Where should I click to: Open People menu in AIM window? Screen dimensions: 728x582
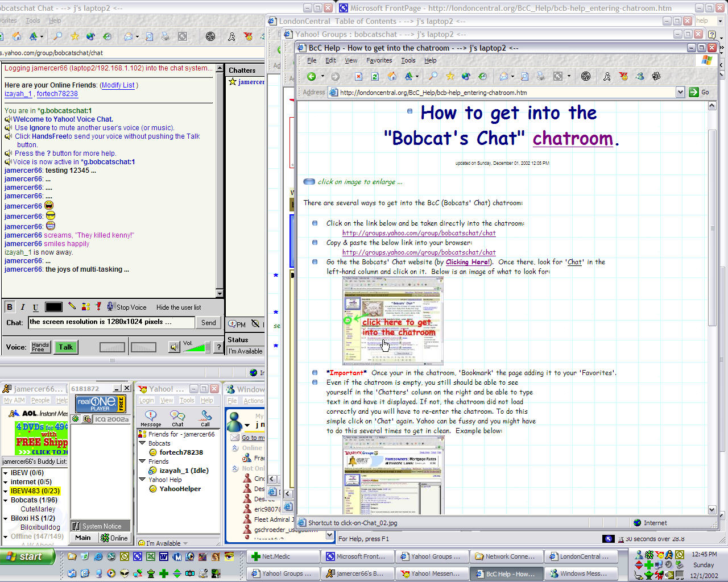point(40,400)
